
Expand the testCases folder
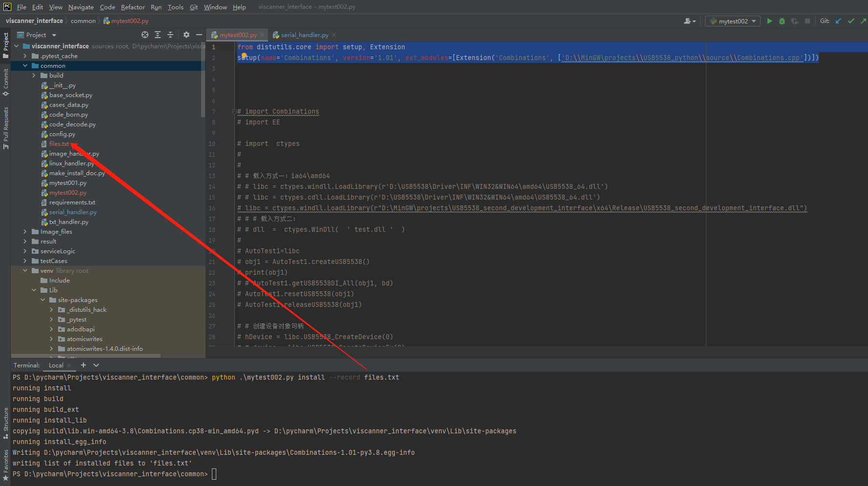pos(25,261)
